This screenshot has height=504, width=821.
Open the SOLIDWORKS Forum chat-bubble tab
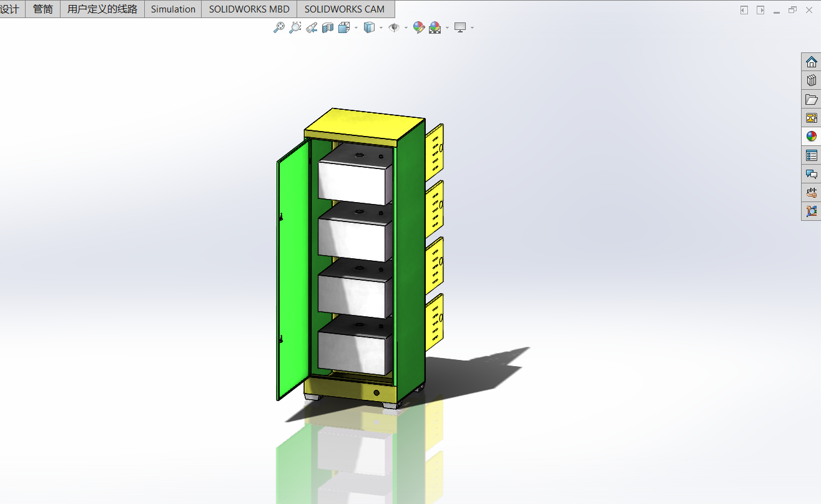(x=811, y=174)
